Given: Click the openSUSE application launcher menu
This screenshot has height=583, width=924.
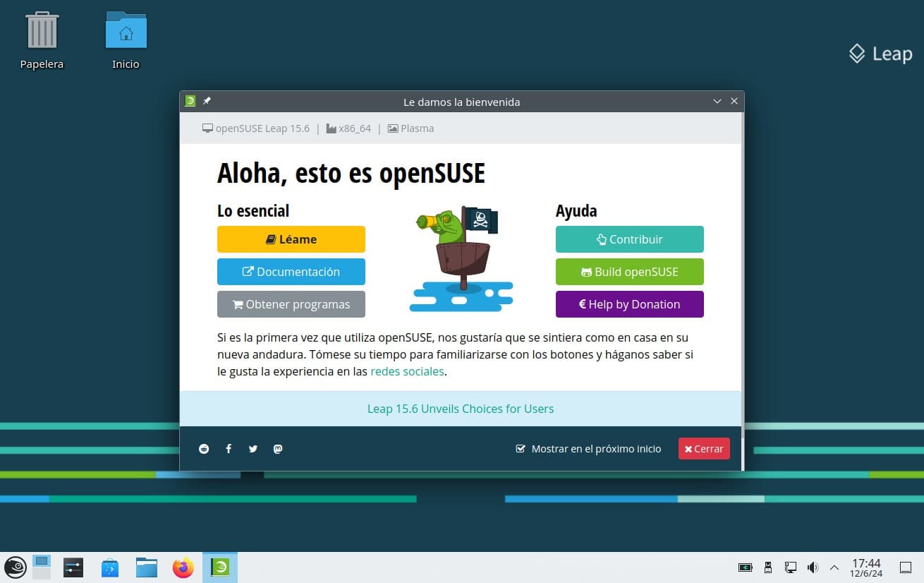Looking at the screenshot, I should (x=15, y=567).
